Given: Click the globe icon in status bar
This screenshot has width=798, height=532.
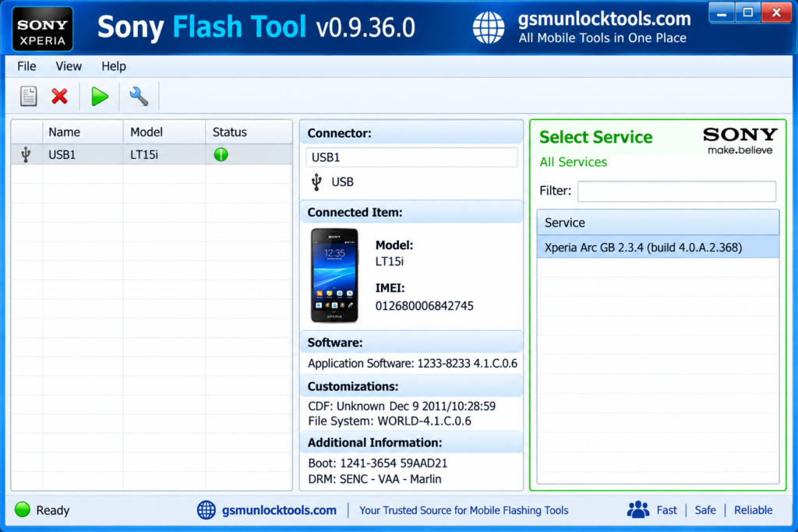Looking at the screenshot, I should [206, 509].
